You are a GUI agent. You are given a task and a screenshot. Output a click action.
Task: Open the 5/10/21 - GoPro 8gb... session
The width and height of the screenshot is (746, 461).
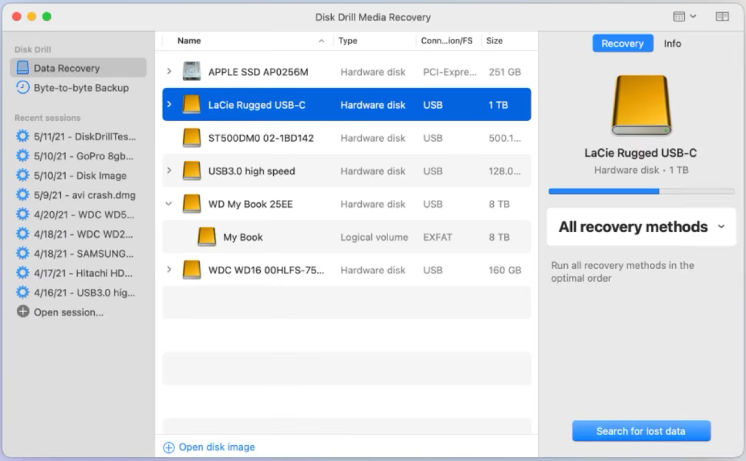point(83,156)
